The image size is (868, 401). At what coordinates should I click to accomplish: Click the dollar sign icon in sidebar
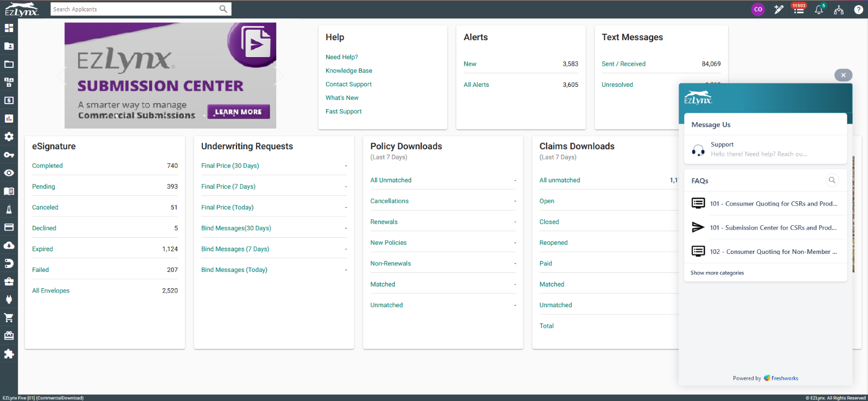click(x=9, y=100)
